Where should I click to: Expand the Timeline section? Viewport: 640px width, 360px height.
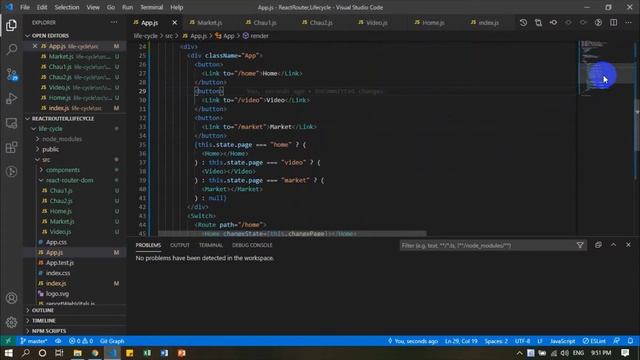(43, 320)
